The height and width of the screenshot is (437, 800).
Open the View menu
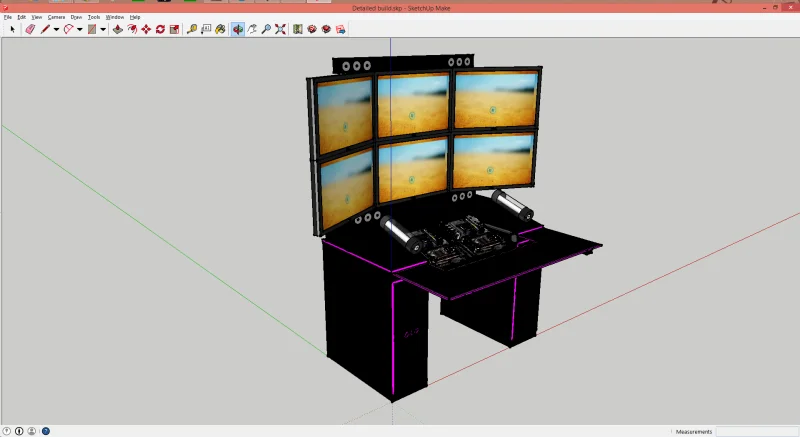pyautogui.click(x=37, y=17)
